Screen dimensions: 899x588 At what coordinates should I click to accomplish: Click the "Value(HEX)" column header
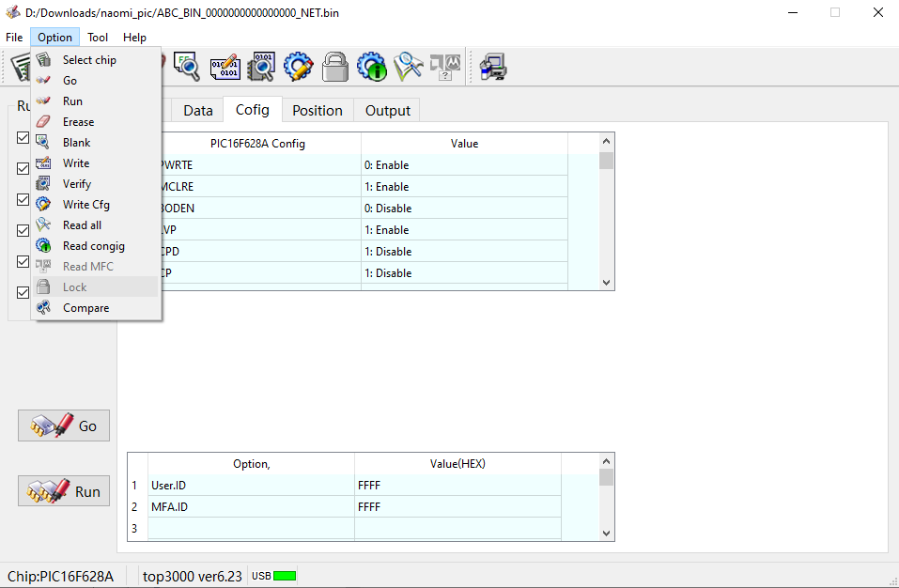tap(457, 464)
